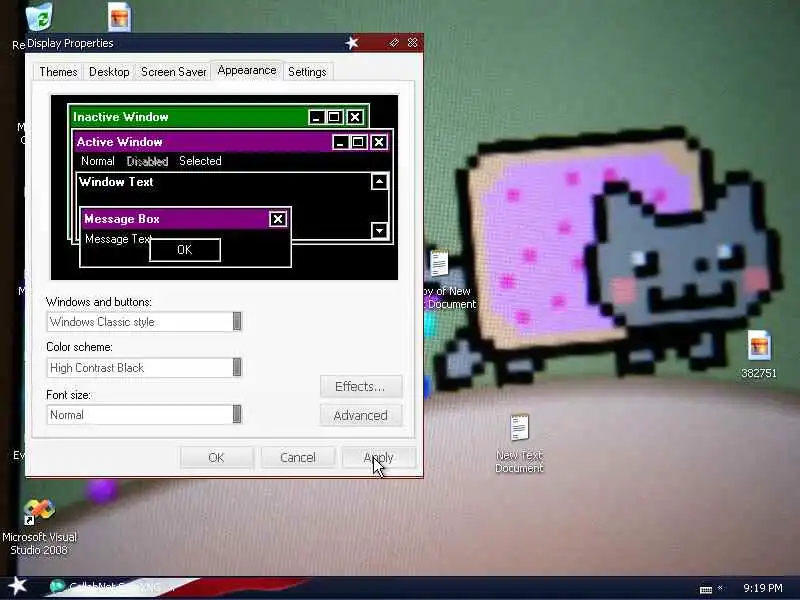Screen dimensions: 800x600
Task: Click the keyboard icon in system tray
Action: pos(706,589)
